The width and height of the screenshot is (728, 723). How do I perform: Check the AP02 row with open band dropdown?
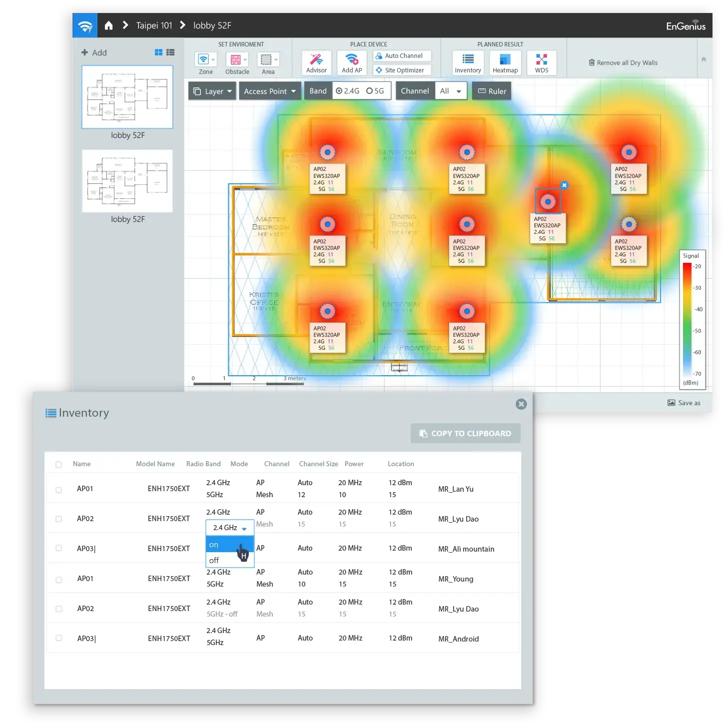tap(58, 519)
